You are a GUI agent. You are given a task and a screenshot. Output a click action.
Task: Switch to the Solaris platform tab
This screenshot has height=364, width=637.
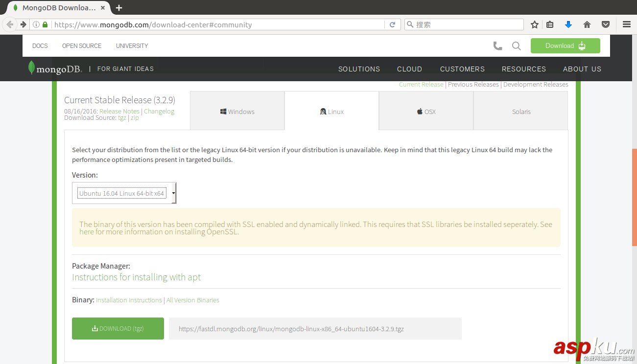521,111
